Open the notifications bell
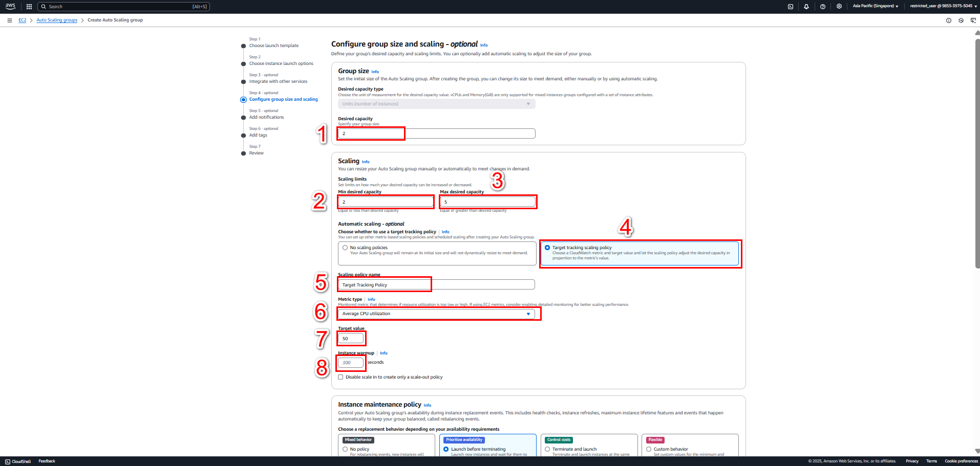 (806, 7)
